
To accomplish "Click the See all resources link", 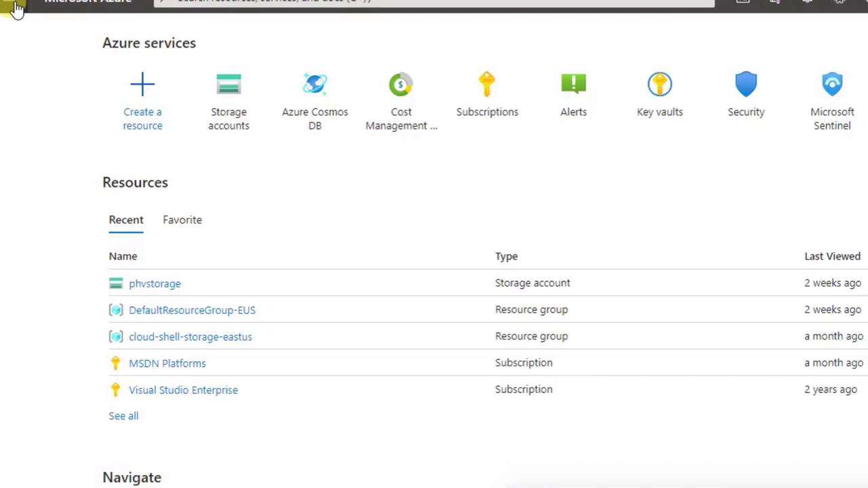I will pos(123,415).
